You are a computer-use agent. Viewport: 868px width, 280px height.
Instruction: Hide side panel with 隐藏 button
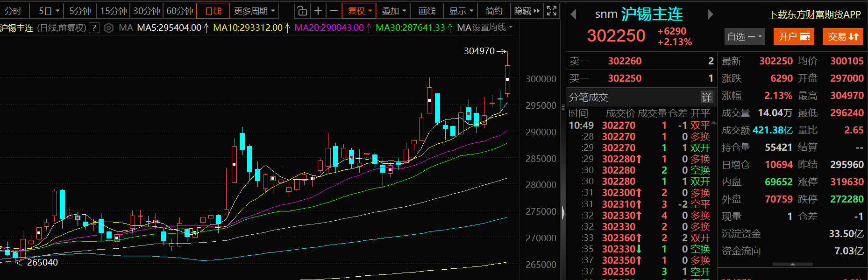coord(526,11)
